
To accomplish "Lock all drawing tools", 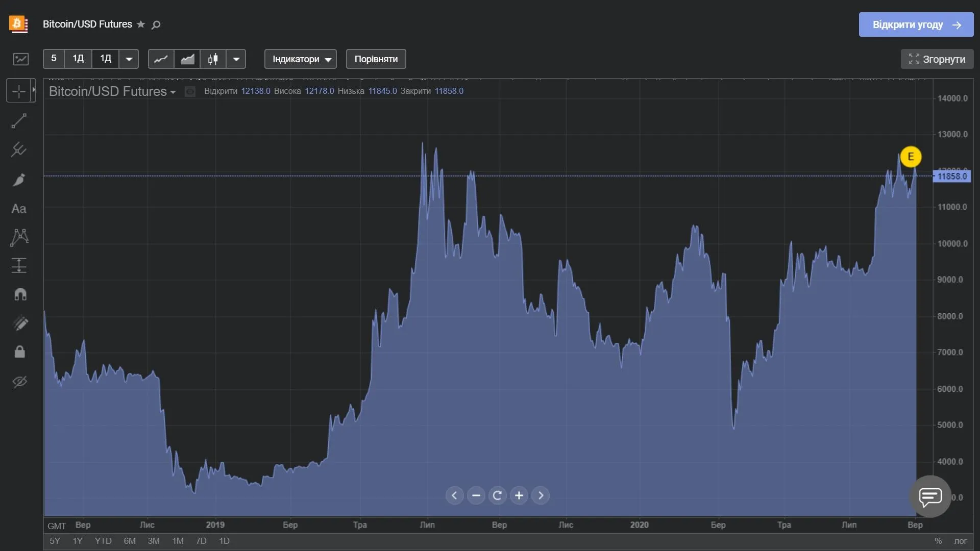I will coord(20,352).
